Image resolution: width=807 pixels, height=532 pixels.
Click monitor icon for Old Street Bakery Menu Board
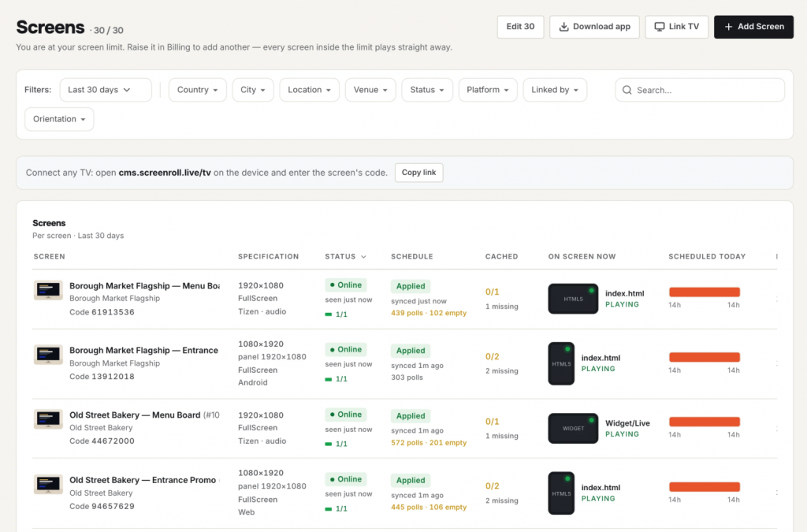point(48,419)
